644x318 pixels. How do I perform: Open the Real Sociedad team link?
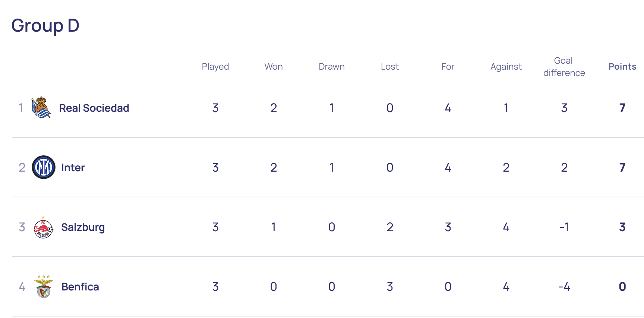[x=94, y=108]
